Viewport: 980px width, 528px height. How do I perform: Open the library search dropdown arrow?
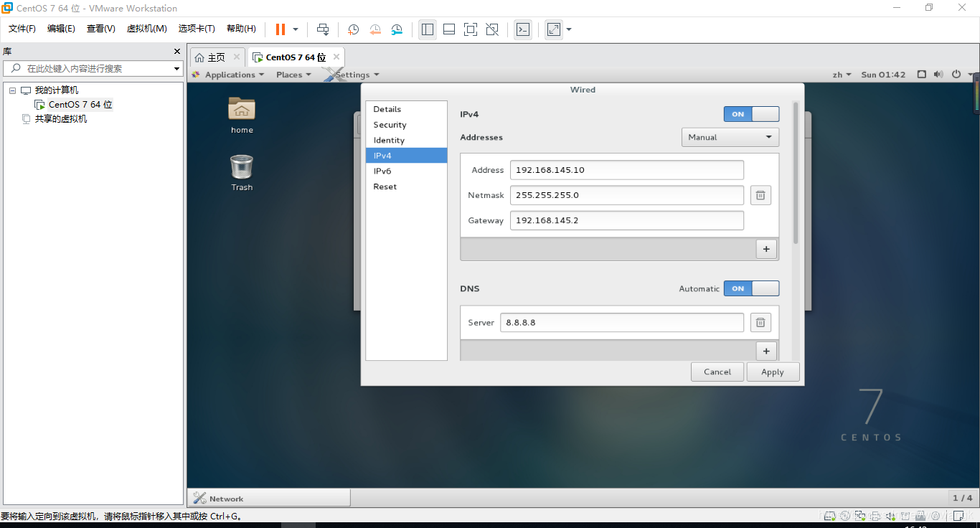[177, 68]
